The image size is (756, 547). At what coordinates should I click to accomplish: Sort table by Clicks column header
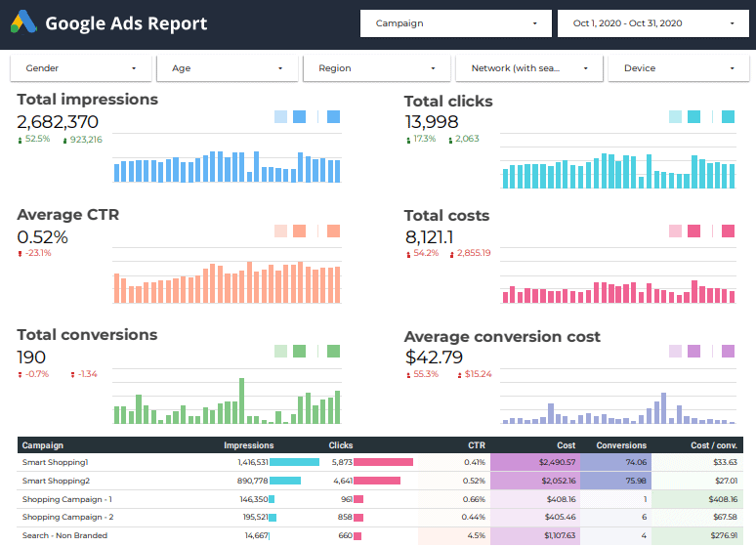coord(340,445)
